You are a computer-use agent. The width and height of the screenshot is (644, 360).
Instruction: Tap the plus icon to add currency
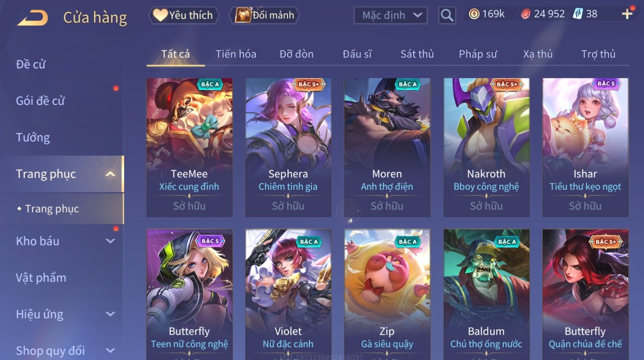(x=627, y=14)
